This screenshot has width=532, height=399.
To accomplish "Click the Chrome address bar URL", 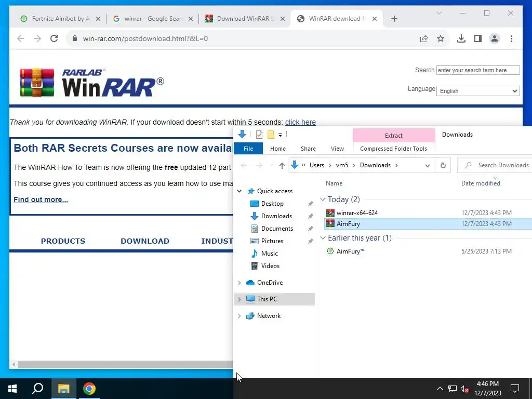I will click(x=145, y=38).
